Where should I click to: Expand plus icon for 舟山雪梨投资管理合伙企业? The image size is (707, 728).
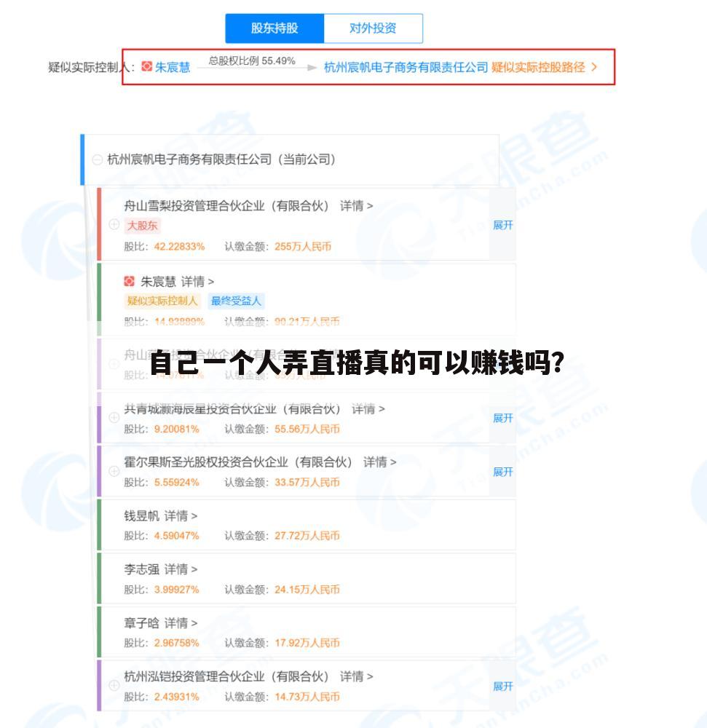[114, 225]
